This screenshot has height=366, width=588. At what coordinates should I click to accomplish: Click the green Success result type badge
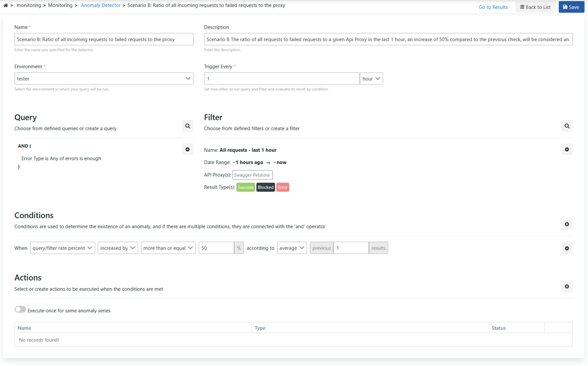[246, 187]
